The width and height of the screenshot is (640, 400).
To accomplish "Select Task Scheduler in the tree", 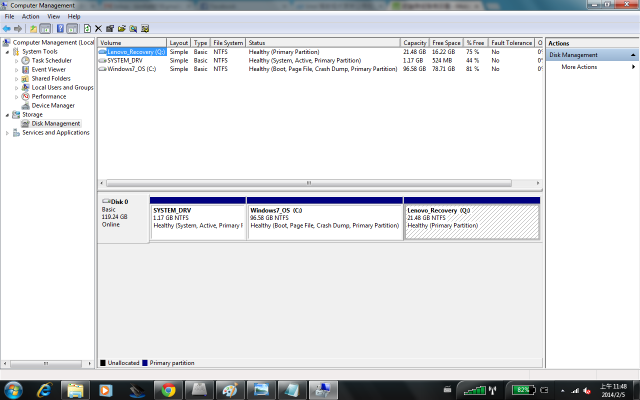I will coord(51,60).
